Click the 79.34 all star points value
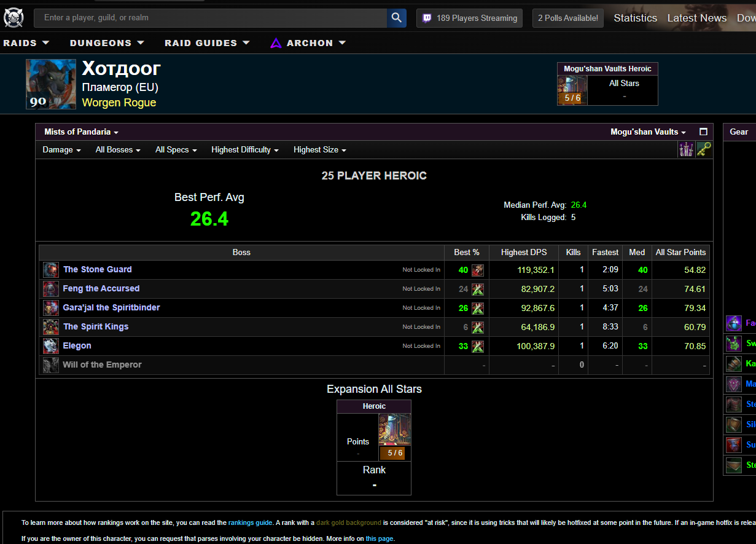Viewport: 756px width, 544px height. point(695,308)
